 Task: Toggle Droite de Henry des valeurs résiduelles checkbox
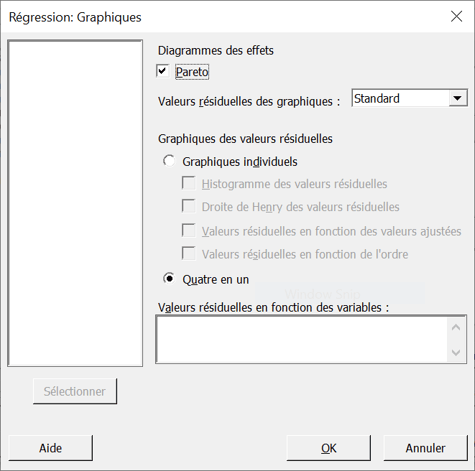(x=189, y=206)
